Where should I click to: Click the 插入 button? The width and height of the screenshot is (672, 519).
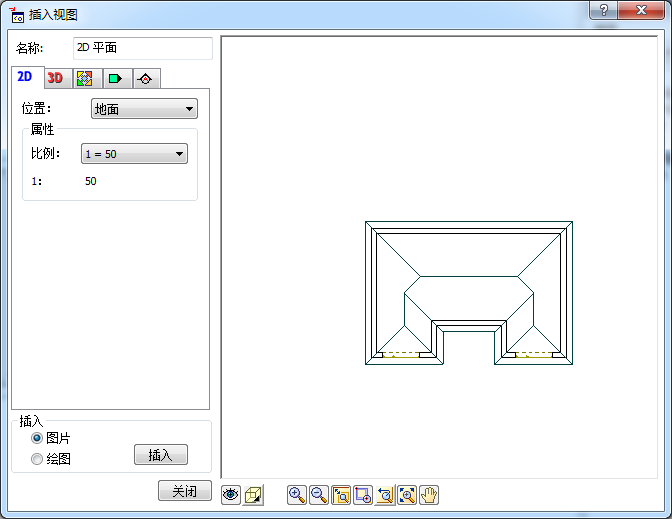tap(161, 455)
